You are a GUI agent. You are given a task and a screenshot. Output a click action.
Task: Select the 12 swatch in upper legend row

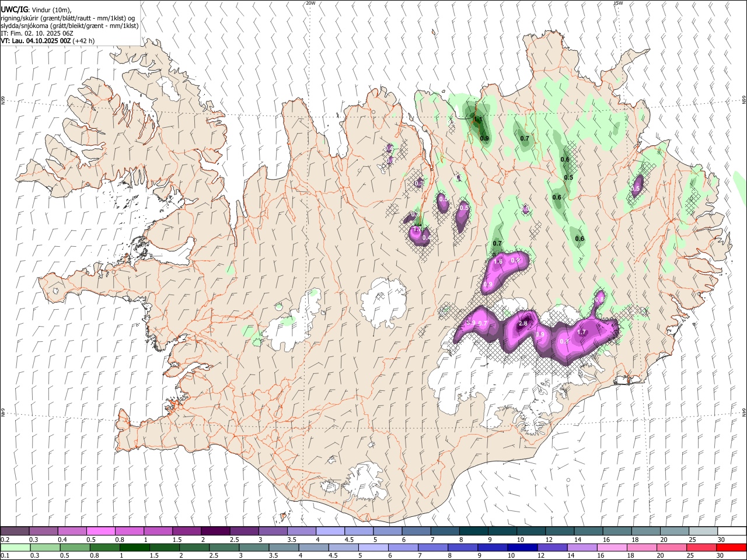point(559,531)
